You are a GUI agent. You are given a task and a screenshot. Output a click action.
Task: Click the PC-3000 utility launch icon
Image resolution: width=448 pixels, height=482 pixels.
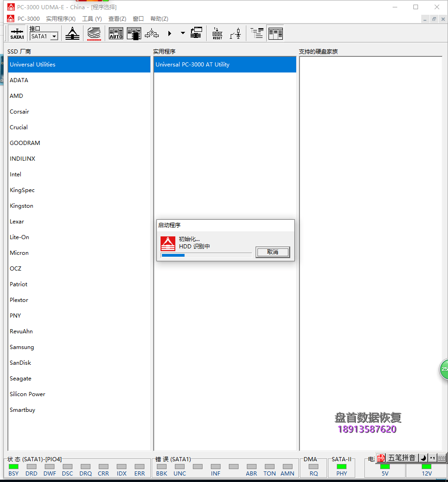[x=72, y=34]
